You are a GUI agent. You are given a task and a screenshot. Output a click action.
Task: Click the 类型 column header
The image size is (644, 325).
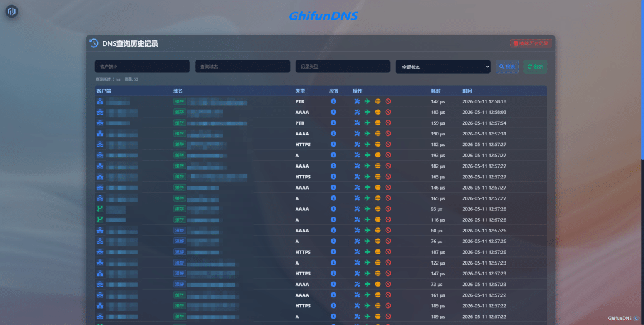[300, 91]
